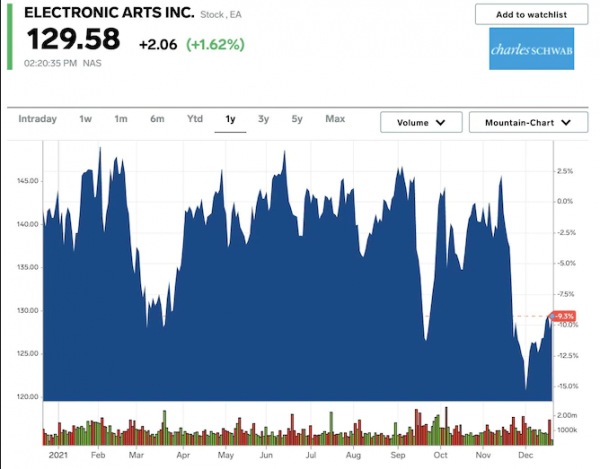Choose the 5y chart range
This screenshot has width=600, height=469.
tap(297, 119)
